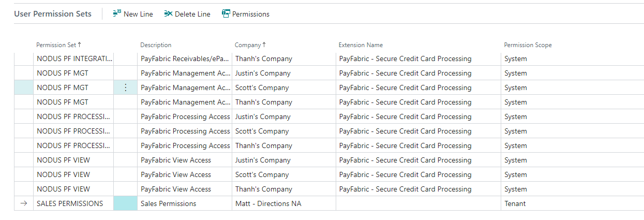Select the SALES PERMISSIONS permission set cell

click(70, 204)
